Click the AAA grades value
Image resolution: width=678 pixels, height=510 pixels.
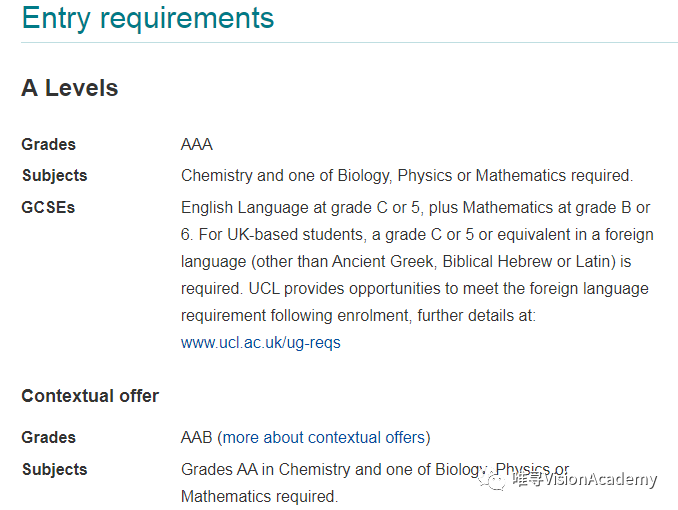[x=197, y=144]
